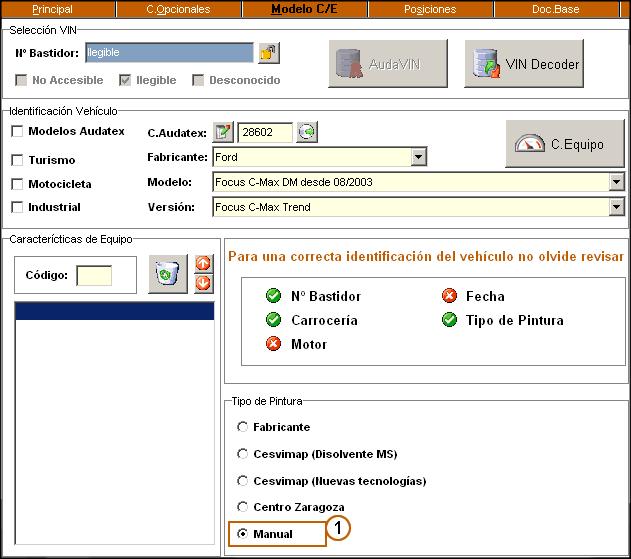Click the recycle bin icon beside Código

click(167, 274)
